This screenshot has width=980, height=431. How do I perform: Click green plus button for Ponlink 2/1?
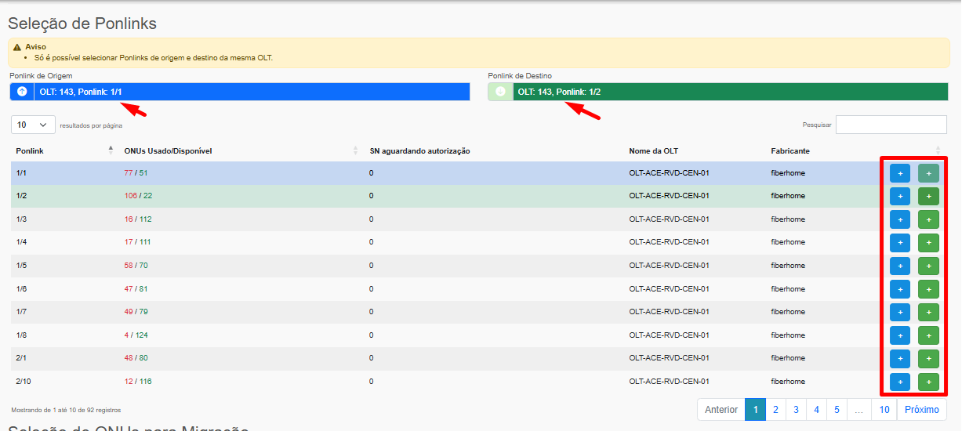pos(928,359)
